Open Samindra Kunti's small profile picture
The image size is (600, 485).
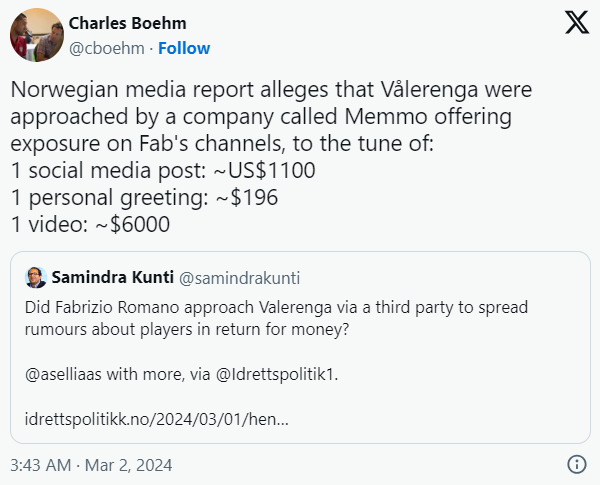pos(35,277)
